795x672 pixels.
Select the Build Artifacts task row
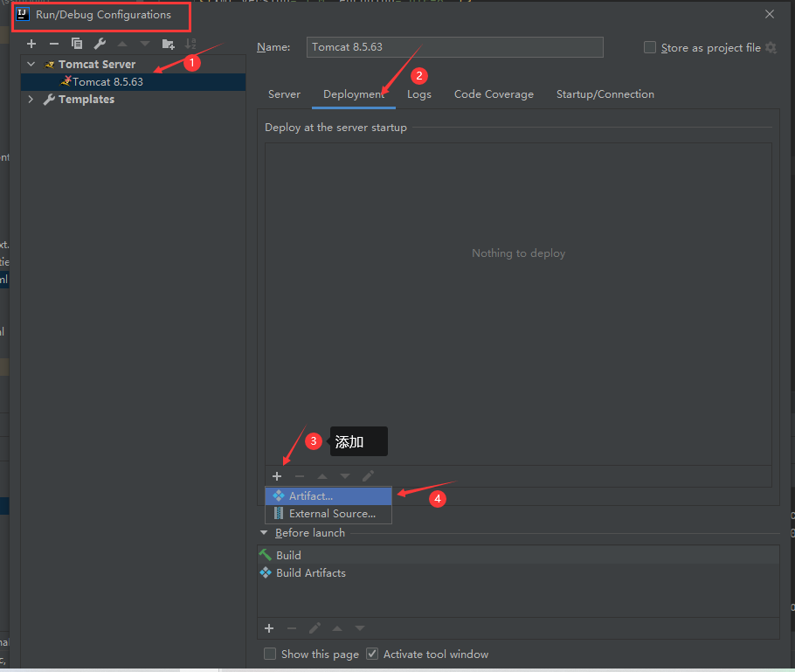click(x=518, y=573)
